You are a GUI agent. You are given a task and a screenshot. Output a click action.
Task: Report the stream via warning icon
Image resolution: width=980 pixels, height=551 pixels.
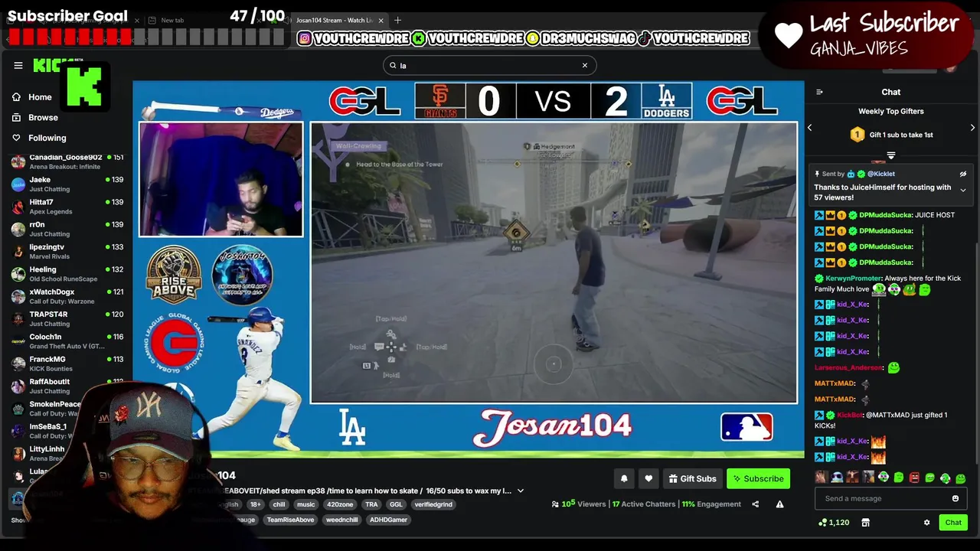point(779,504)
